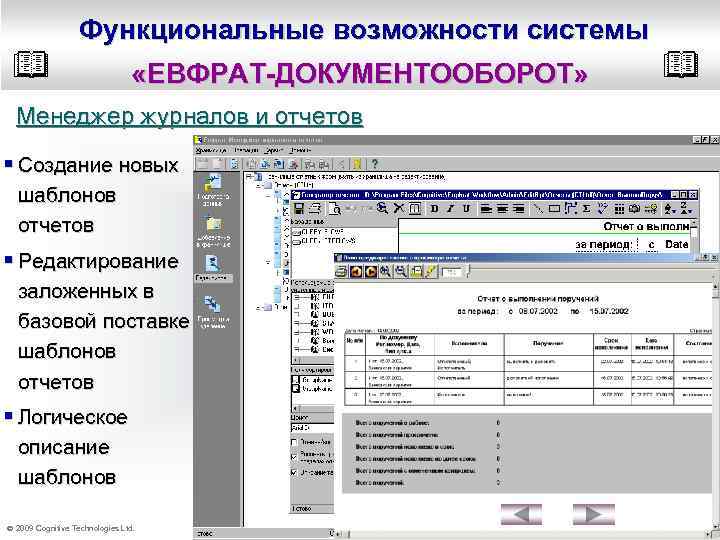Click the selected document icon in the gray sidebar
Image resolution: width=720 pixels, height=540 pixels.
click(213, 264)
